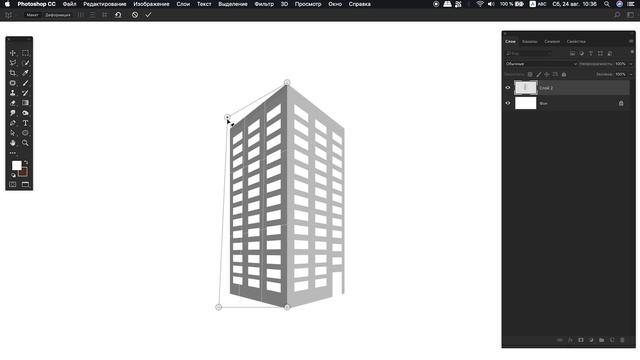Viewport: 640px width, 360px height.
Task: Click the auto level horizontal lines icon
Action: click(92, 15)
